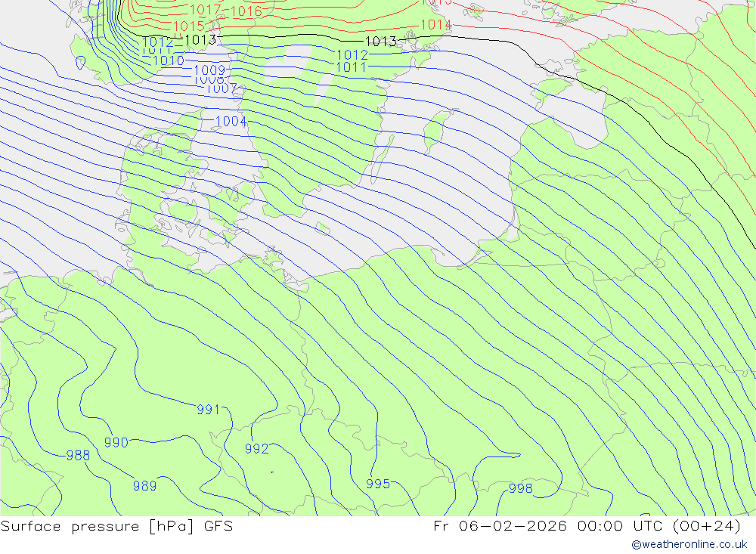756x554 pixels.
Task: Click the blue 1010 isobar label
Action: (x=169, y=60)
